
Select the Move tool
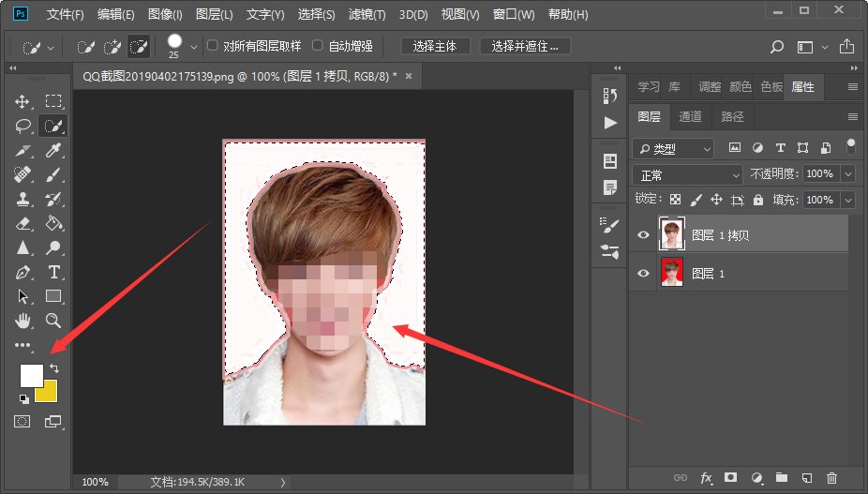pos(22,101)
